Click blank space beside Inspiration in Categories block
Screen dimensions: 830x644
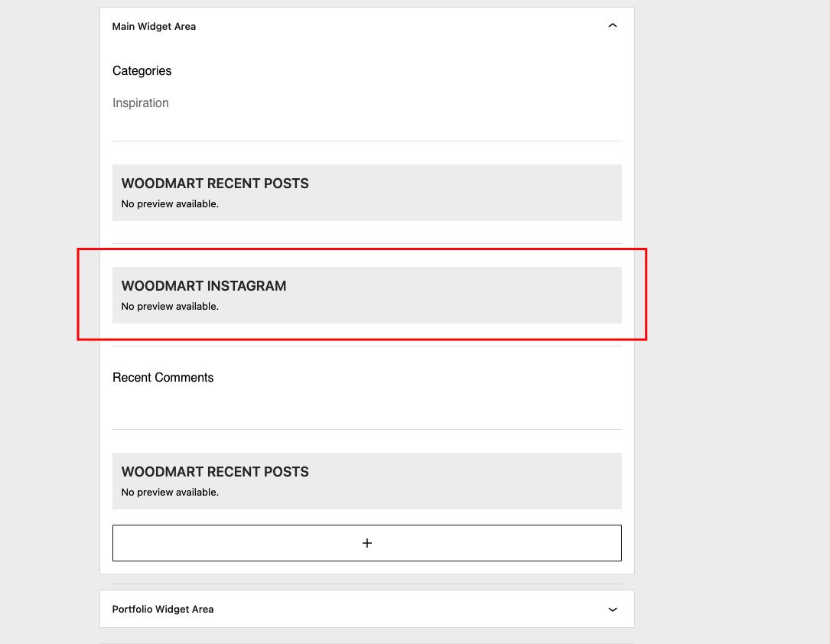point(397,102)
